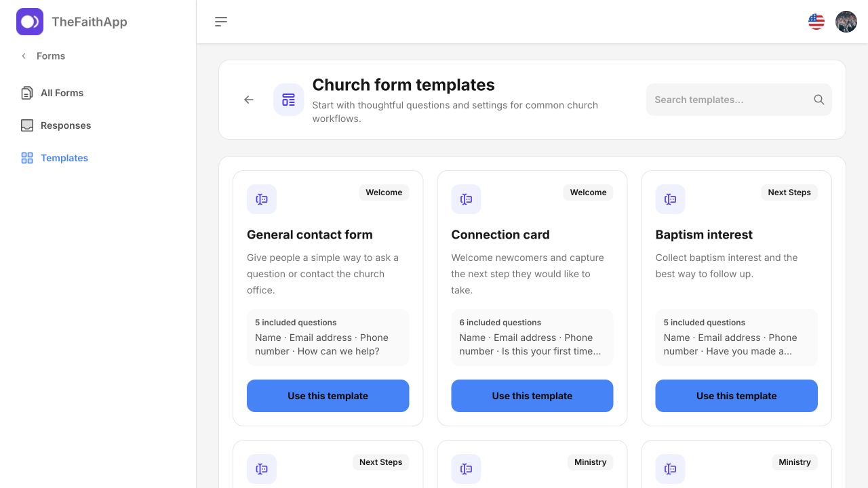
Task: Click the General contact form card icon
Action: point(262,199)
